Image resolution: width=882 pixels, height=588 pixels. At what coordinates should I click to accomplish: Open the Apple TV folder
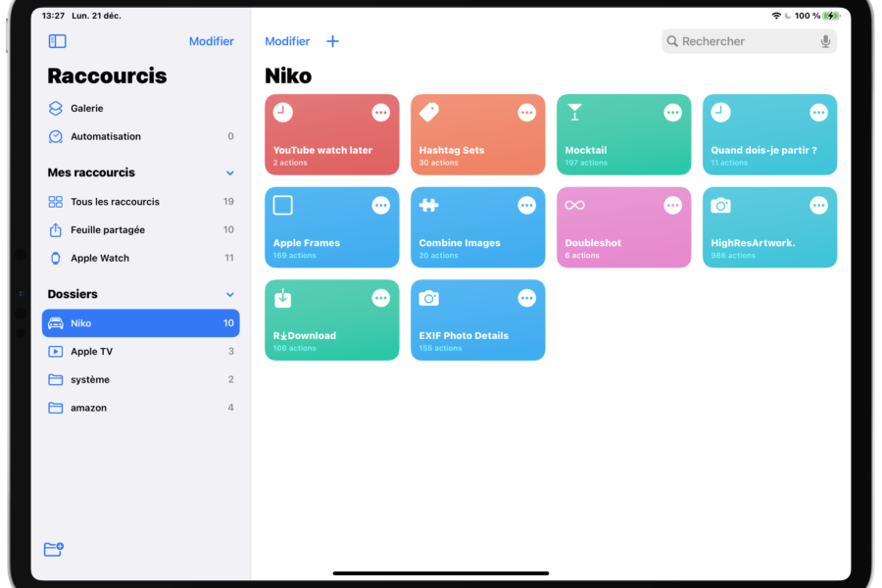(140, 351)
